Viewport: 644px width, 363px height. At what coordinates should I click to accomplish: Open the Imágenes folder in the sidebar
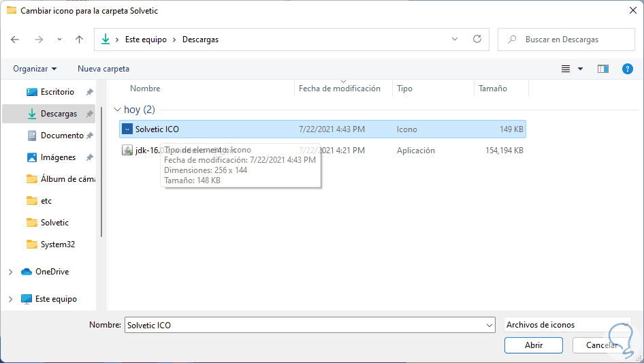tap(58, 157)
